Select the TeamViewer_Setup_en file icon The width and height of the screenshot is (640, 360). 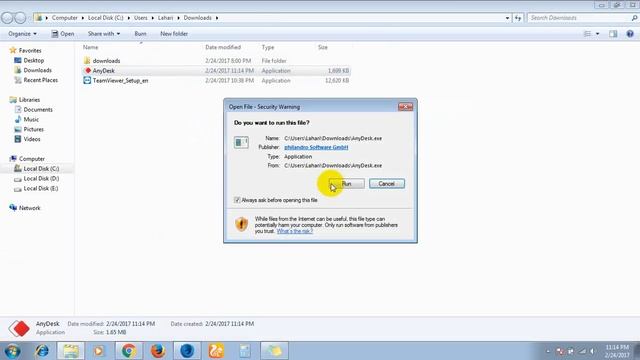pyautogui.click(x=87, y=80)
